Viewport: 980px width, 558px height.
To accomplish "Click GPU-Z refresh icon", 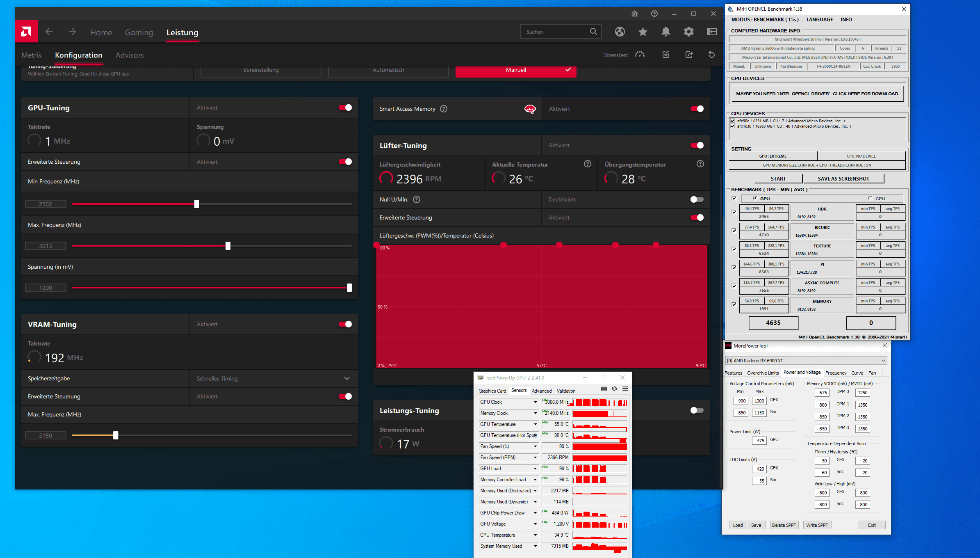I will [x=614, y=389].
